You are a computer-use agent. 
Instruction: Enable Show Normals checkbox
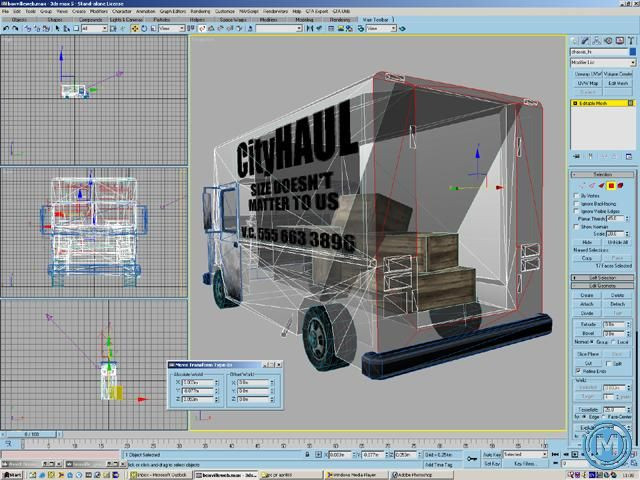577,227
